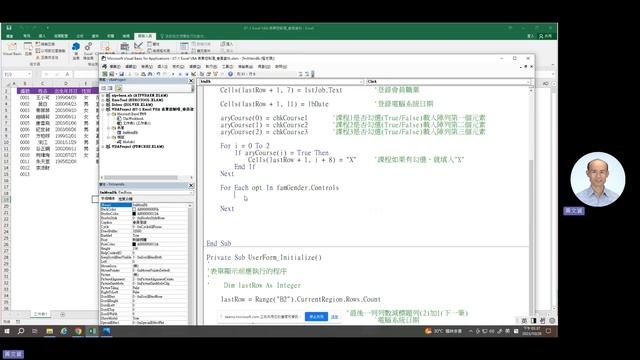Image resolution: width=640 pixels, height=360 pixels.
Task: Open the View menu in VBA editor
Action: [147, 67]
